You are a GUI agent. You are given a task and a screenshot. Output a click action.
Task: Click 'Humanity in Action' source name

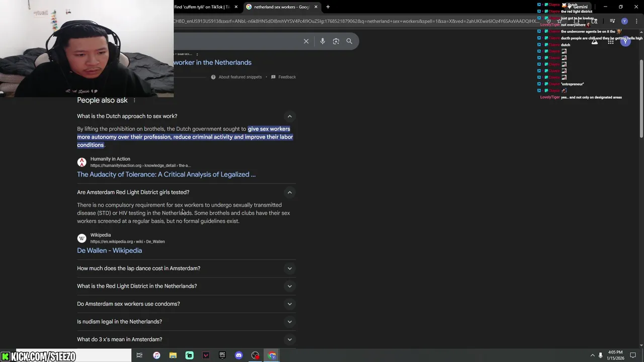(x=110, y=159)
